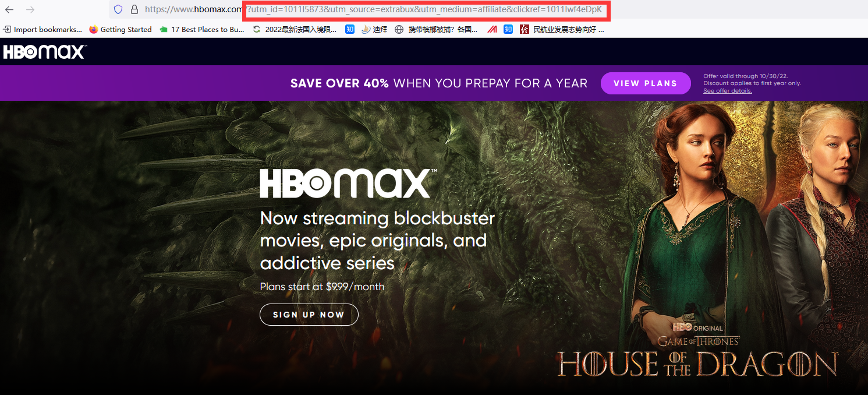Click the Import bookmarks icon
Viewport: 868px width, 395px height.
pyautogui.click(x=6, y=29)
